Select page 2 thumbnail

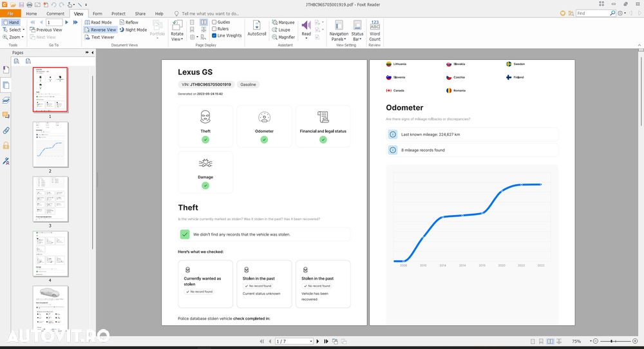pos(50,144)
